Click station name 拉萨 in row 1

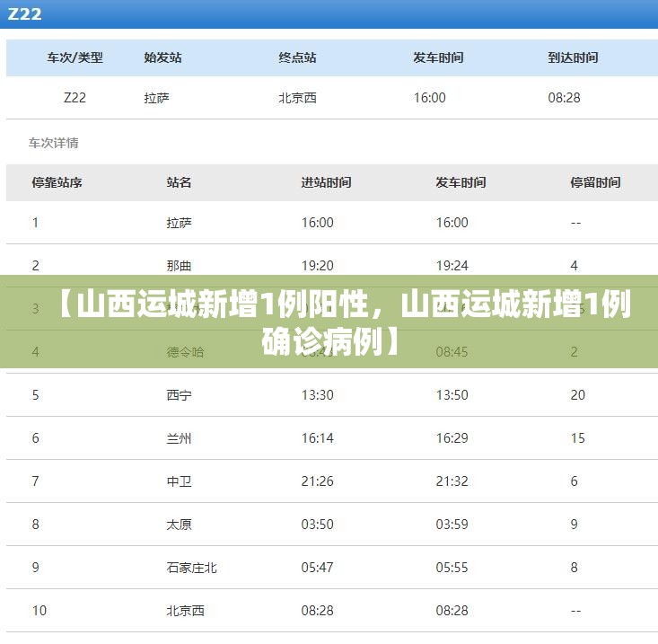point(179,223)
